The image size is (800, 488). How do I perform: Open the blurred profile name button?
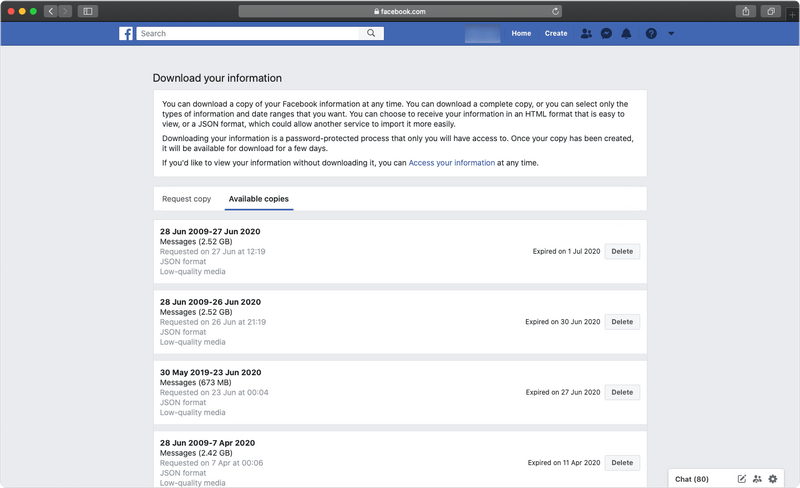483,34
